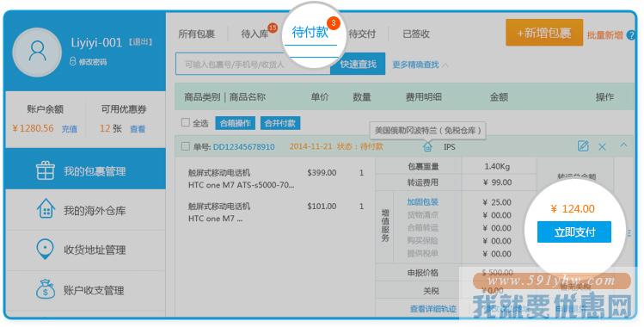Viewport: 644px width, 327px height.
Task: Click the money bag account icon
Action: point(46,289)
